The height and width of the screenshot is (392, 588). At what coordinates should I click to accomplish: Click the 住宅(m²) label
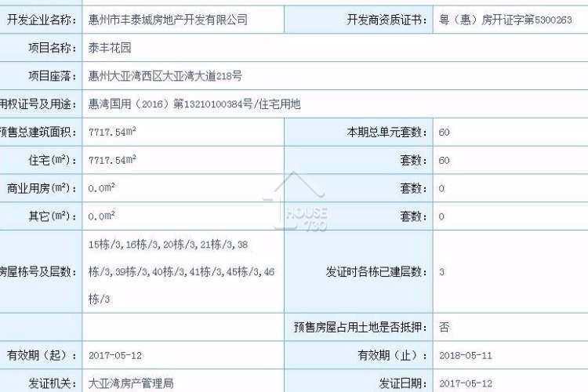pyautogui.click(x=53, y=160)
